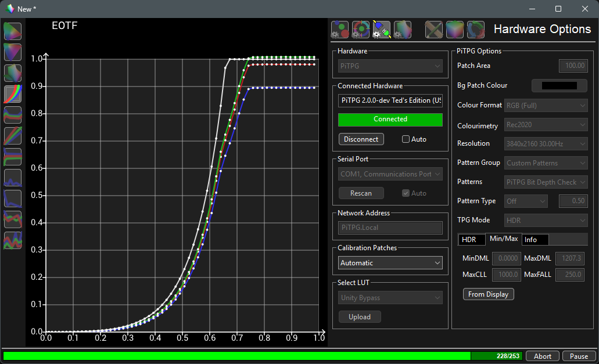Open the crossing red and green lines graph
The image size is (599, 364).
tap(13, 219)
